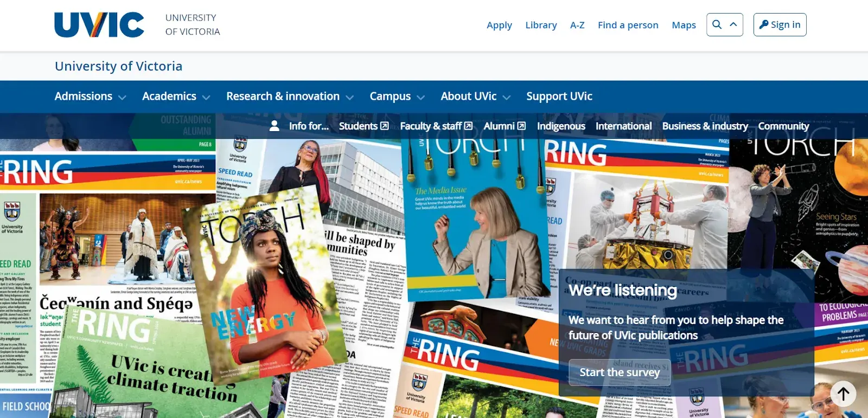Image resolution: width=868 pixels, height=418 pixels.
Task: Click the Info for... label
Action: tap(309, 126)
